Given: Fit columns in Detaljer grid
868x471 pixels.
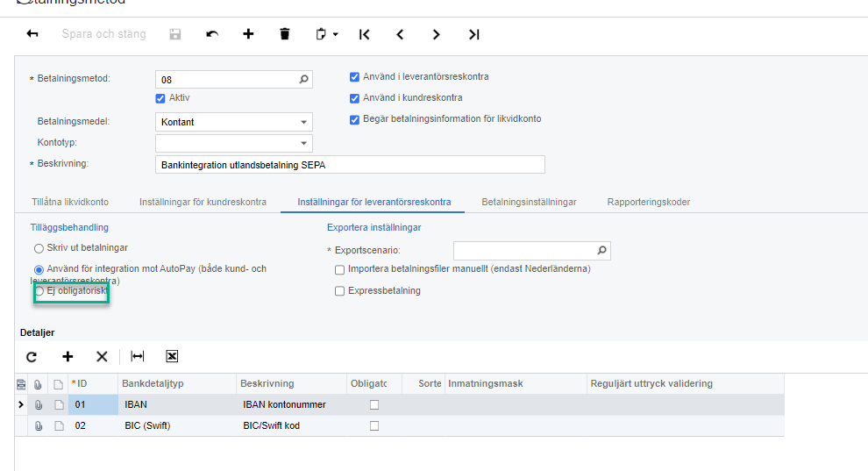Looking at the screenshot, I should tap(138, 356).
